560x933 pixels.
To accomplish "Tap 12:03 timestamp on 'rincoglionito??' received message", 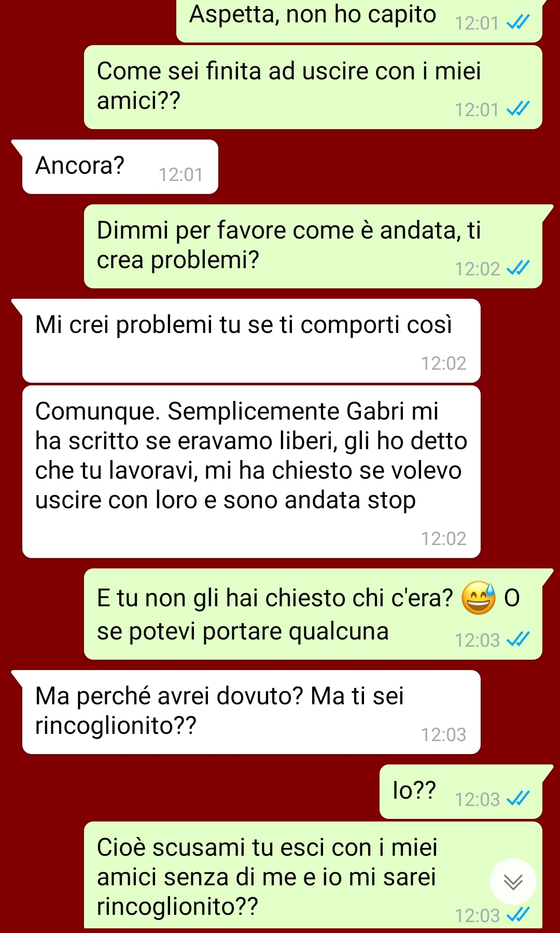I will (x=443, y=735).
